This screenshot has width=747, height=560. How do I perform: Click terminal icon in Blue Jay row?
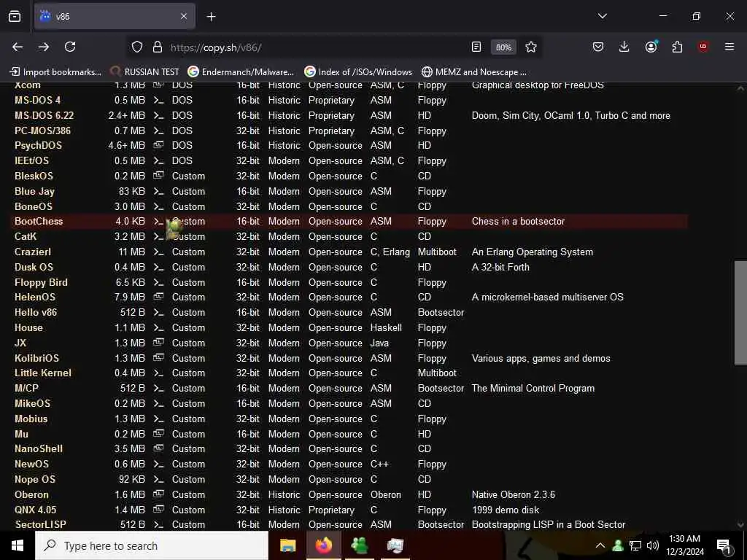click(158, 192)
